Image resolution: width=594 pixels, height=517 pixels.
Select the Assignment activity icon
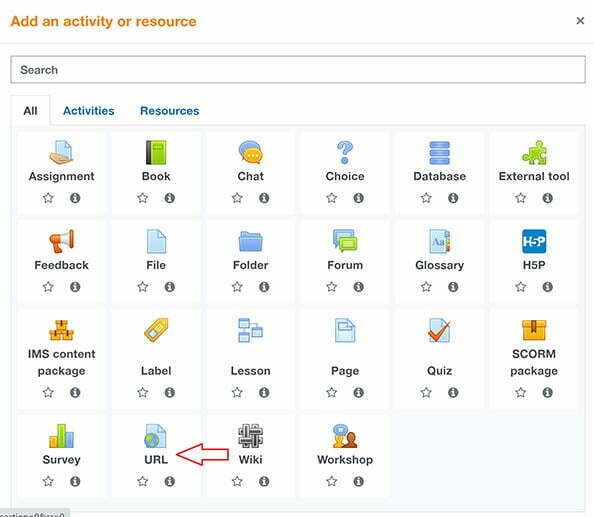[x=61, y=153]
